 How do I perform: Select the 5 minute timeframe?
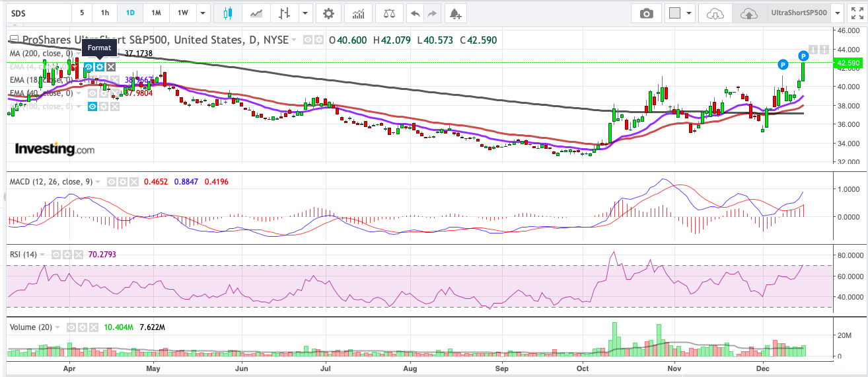point(82,13)
